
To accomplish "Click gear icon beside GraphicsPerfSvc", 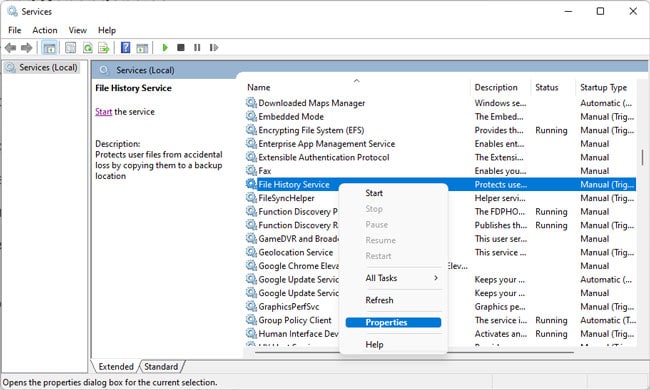I will (251, 306).
